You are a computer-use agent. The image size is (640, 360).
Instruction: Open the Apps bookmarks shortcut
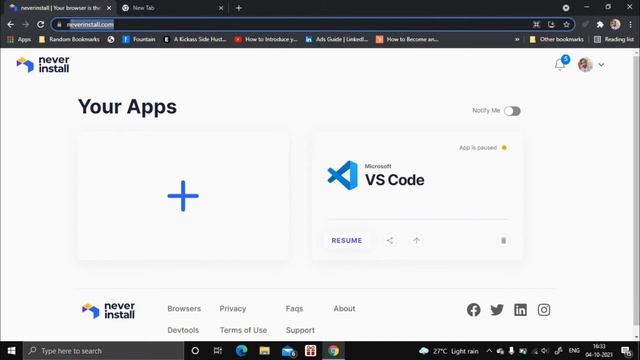pos(19,40)
